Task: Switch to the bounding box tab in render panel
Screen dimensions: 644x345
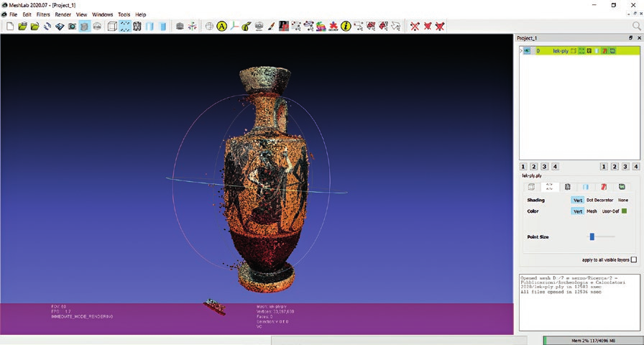Action: click(531, 187)
